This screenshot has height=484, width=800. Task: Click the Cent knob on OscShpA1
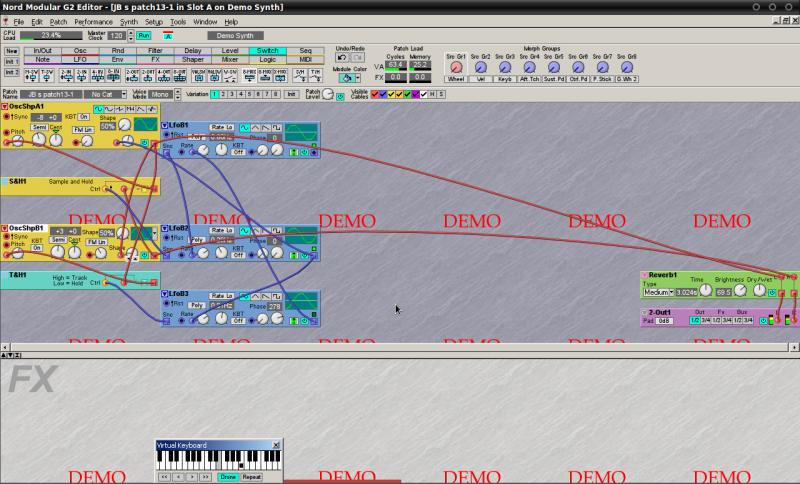click(56, 140)
